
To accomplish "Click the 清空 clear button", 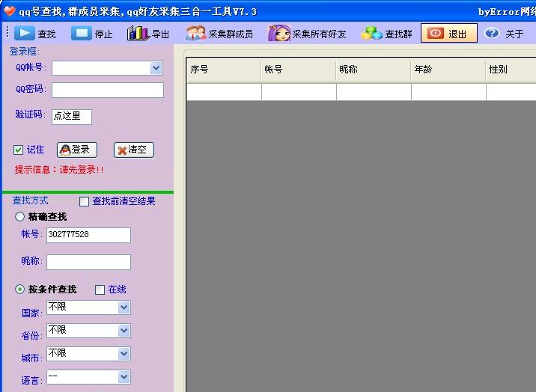I will [x=134, y=150].
